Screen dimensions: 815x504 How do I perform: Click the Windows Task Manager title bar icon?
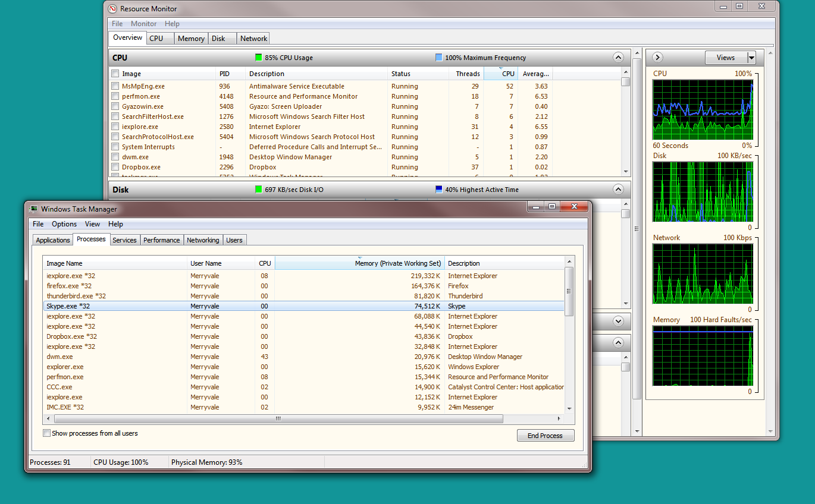(34, 209)
